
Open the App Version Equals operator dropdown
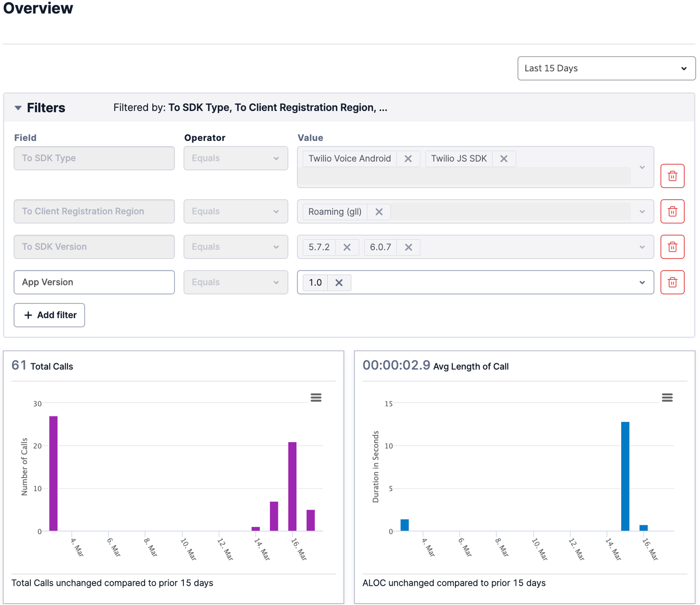(235, 282)
